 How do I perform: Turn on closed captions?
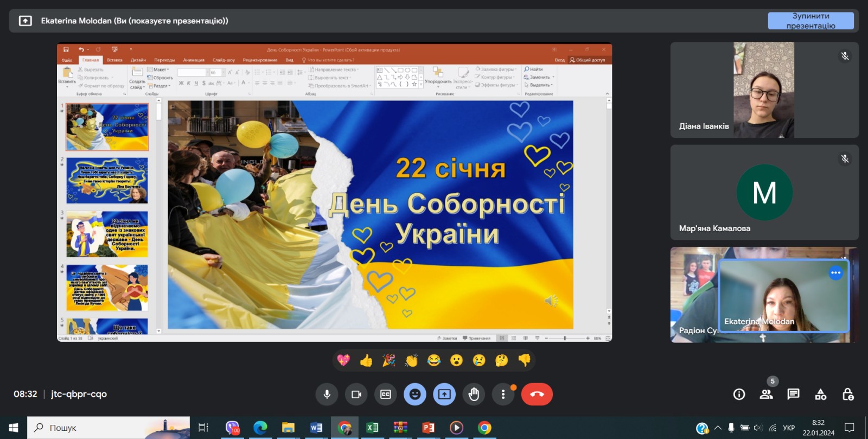point(386,395)
